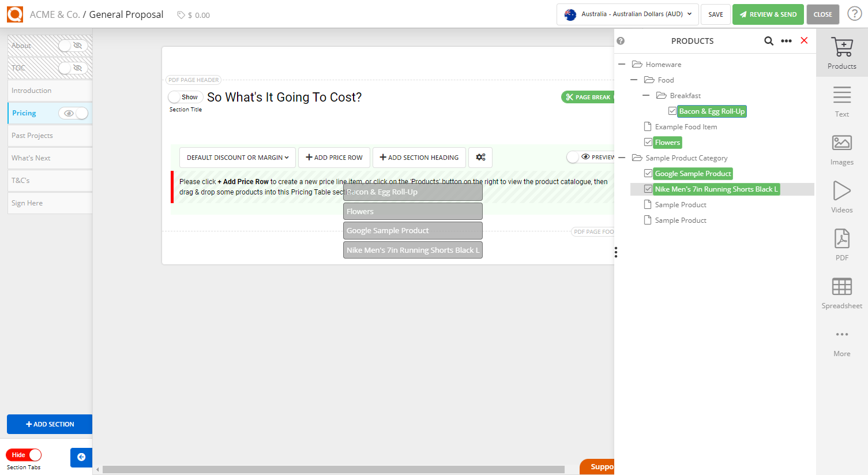
Task: Switch the Hide Section Tabs toggle
Action: [x=23, y=455]
